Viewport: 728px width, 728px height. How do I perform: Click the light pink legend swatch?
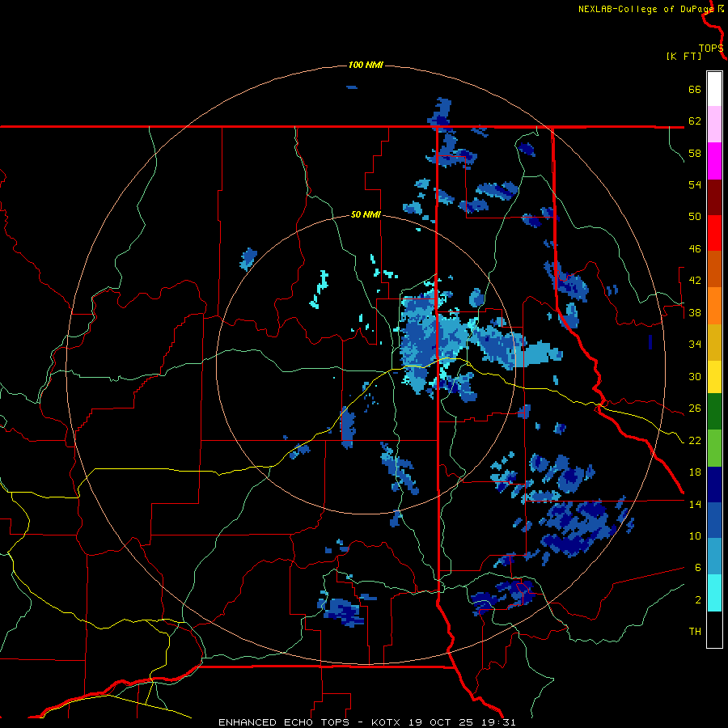click(714, 124)
